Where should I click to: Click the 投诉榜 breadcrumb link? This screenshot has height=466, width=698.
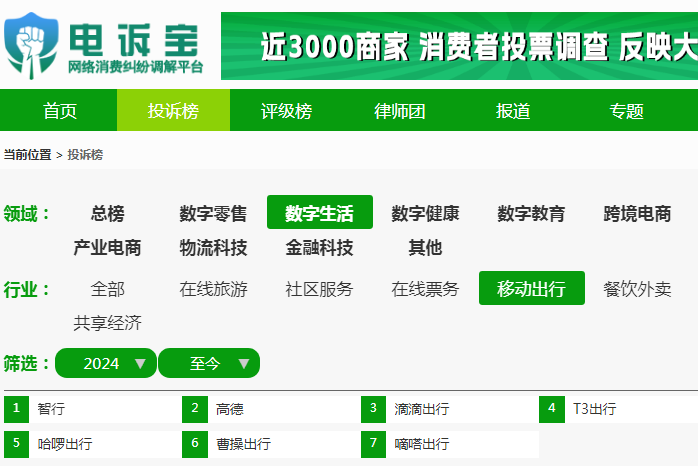85,155
